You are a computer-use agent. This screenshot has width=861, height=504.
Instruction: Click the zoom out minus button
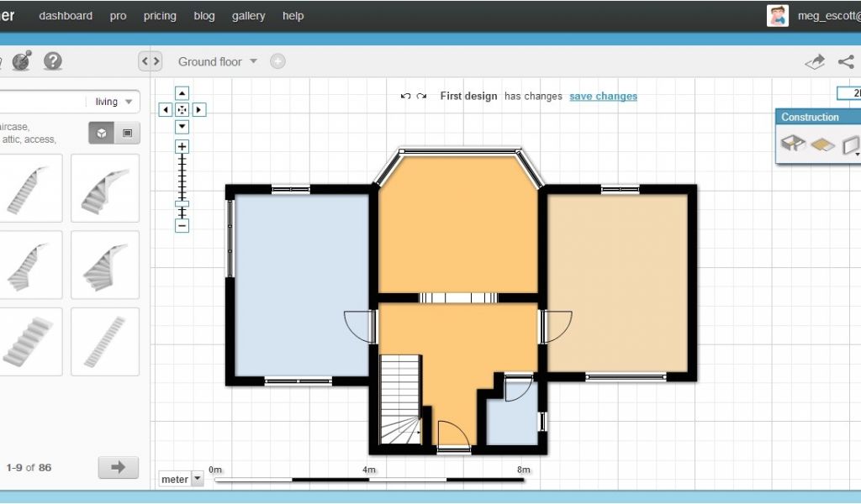(x=182, y=225)
